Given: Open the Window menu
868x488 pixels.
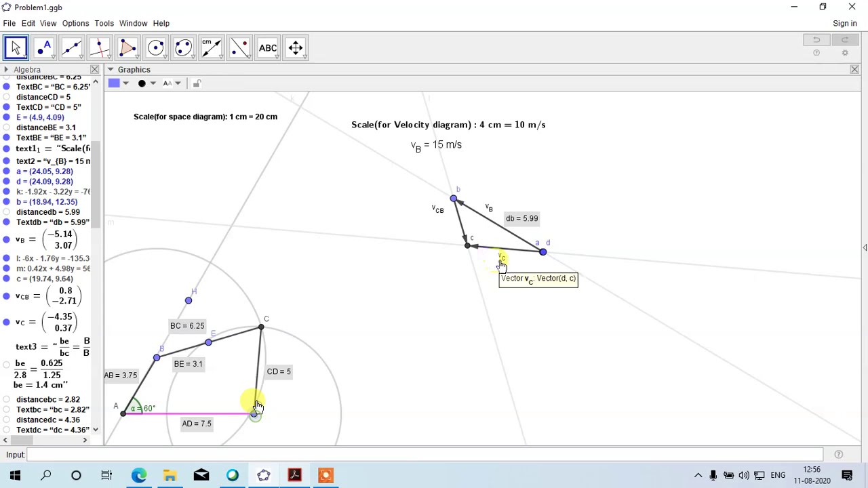Looking at the screenshot, I should click(x=133, y=23).
